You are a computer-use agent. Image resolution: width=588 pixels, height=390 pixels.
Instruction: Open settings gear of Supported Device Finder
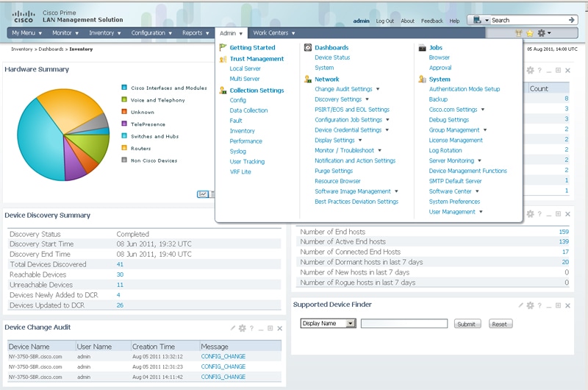(x=530, y=305)
